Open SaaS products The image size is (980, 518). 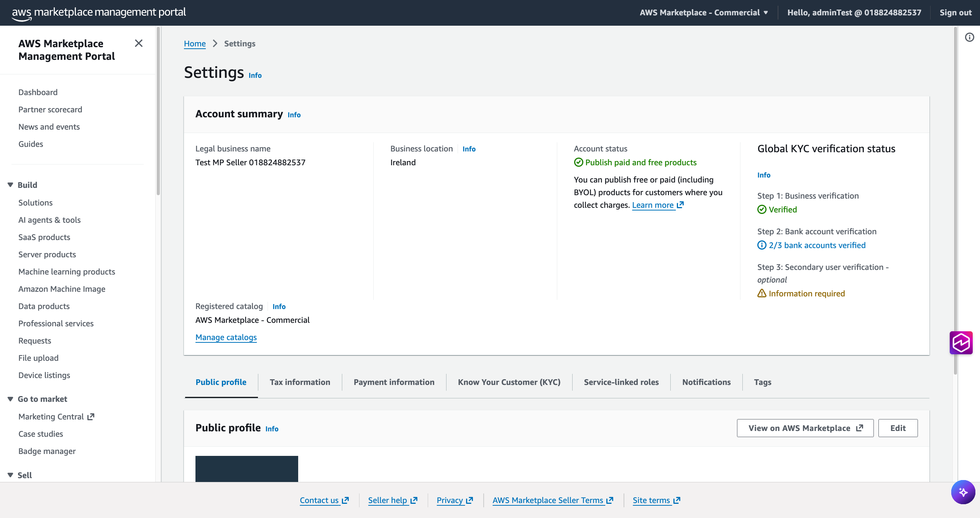[44, 237]
